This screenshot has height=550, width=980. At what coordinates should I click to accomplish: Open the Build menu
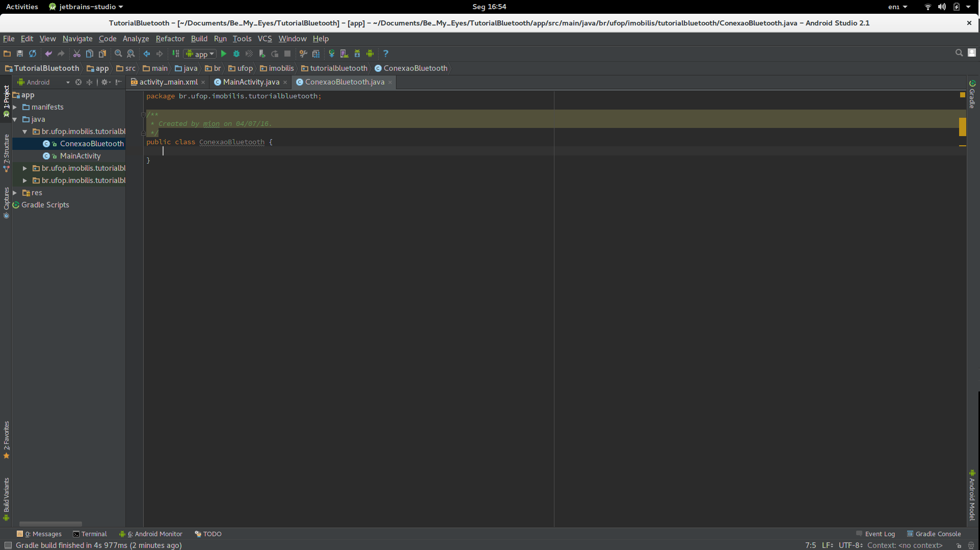[x=199, y=39]
